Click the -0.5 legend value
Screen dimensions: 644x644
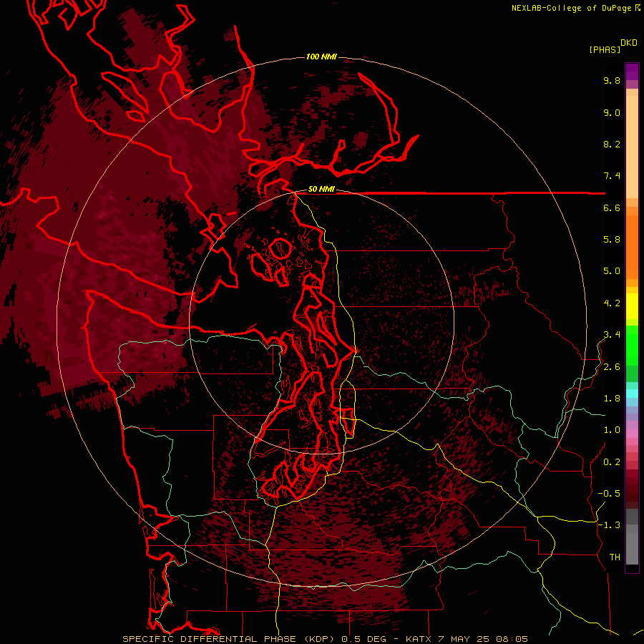point(609,494)
